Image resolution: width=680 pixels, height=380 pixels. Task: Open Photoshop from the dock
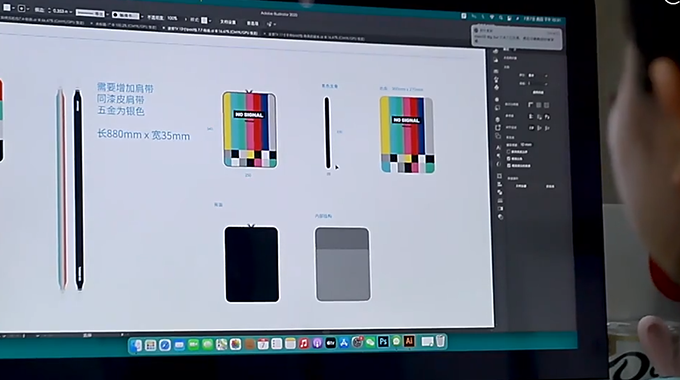[x=383, y=342]
